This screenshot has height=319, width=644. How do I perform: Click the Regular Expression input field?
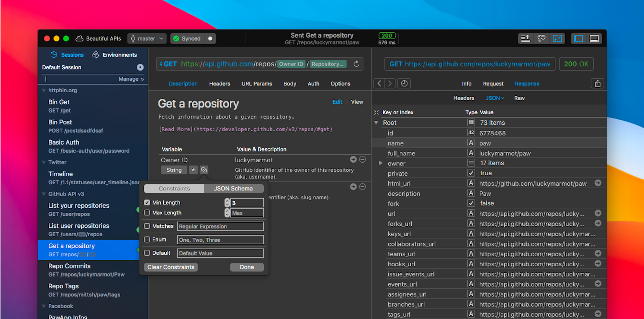(x=220, y=226)
